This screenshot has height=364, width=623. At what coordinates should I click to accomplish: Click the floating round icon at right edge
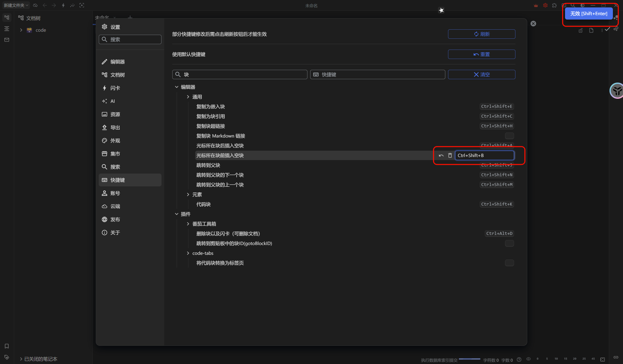click(x=617, y=91)
